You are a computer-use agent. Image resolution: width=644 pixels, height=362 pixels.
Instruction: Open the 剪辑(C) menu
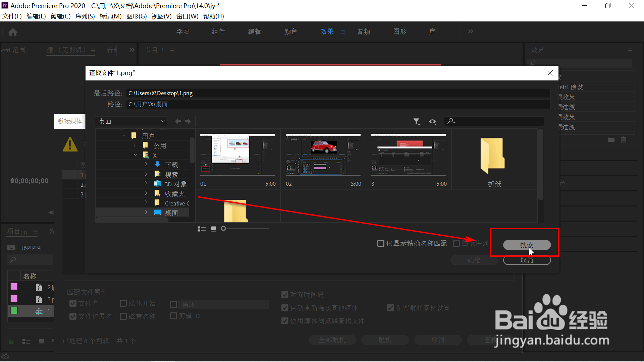pyautogui.click(x=61, y=16)
